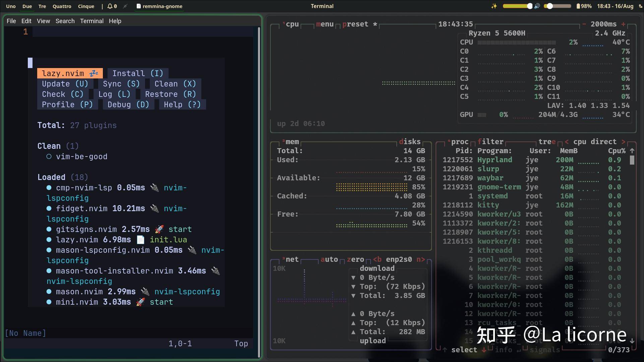
Task: Decrease update interval with minus before 2000ms
Action: [x=584, y=24]
